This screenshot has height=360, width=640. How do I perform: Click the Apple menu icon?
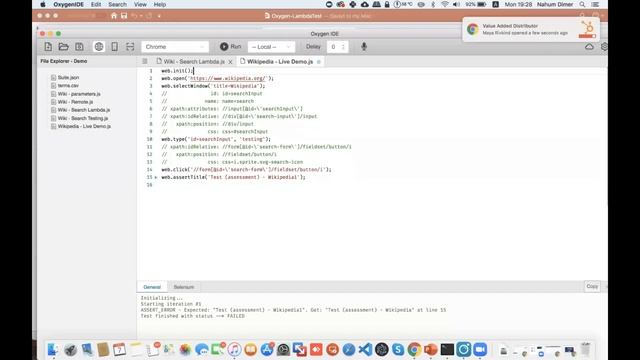click(x=43, y=4)
